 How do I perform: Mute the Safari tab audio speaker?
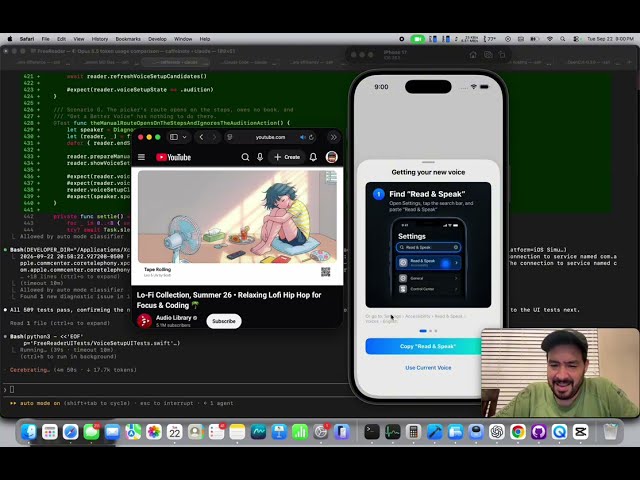pos(302,137)
